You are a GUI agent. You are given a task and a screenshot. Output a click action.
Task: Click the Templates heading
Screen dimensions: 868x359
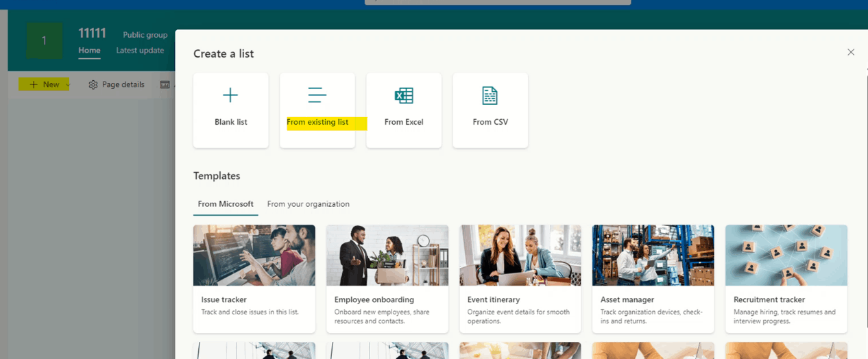pyautogui.click(x=217, y=176)
